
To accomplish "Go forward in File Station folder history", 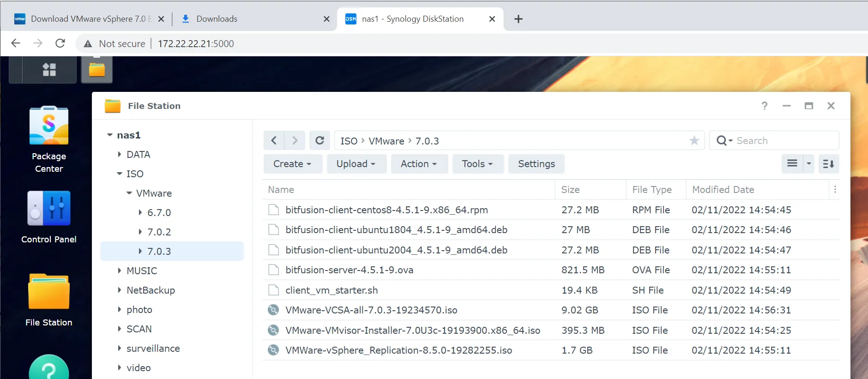I will (295, 140).
